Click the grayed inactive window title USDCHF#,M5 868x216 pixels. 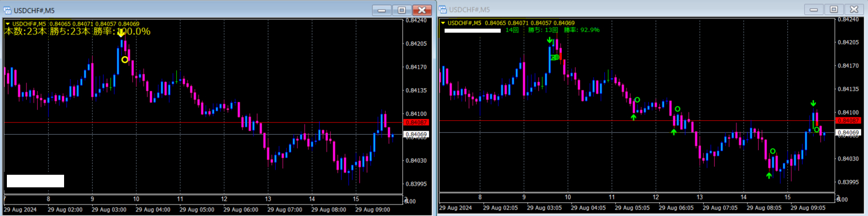(469, 10)
